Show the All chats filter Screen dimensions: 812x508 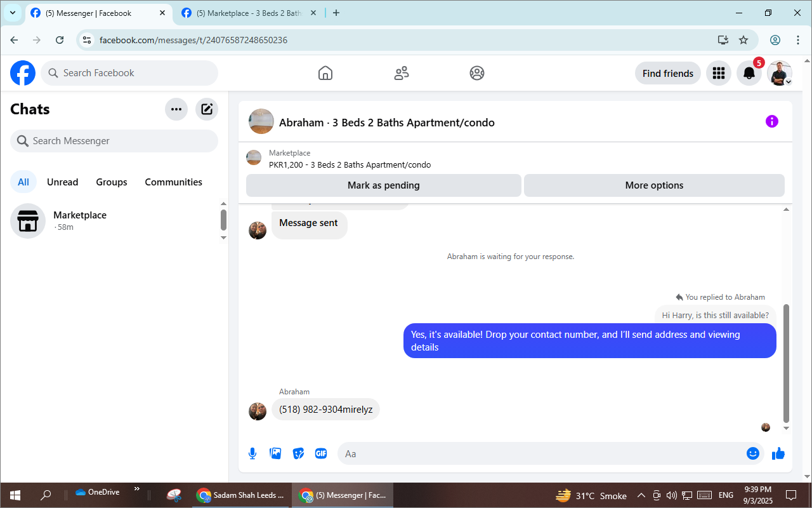pos(23,182)
